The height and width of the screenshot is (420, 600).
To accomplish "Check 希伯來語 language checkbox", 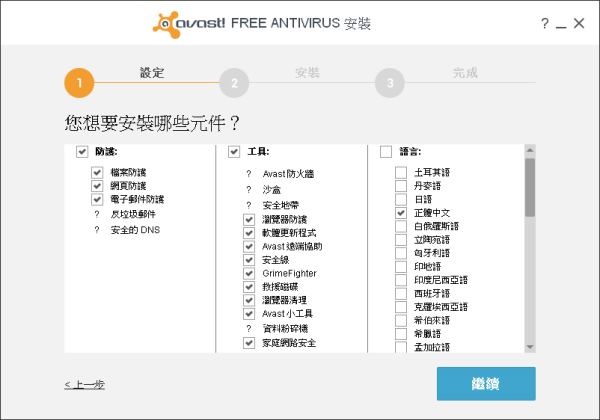I will [x=401, y=320].
